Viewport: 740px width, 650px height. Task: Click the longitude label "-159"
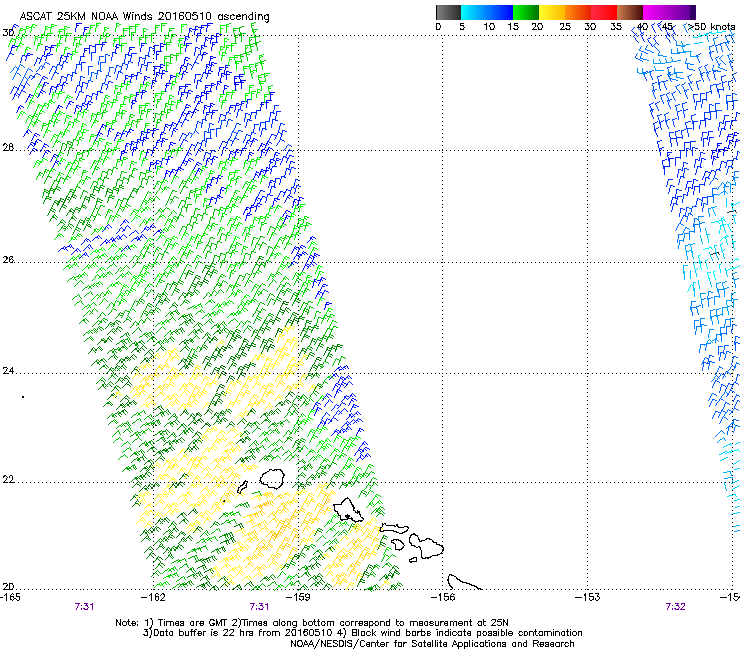click(x=298, y=597)
